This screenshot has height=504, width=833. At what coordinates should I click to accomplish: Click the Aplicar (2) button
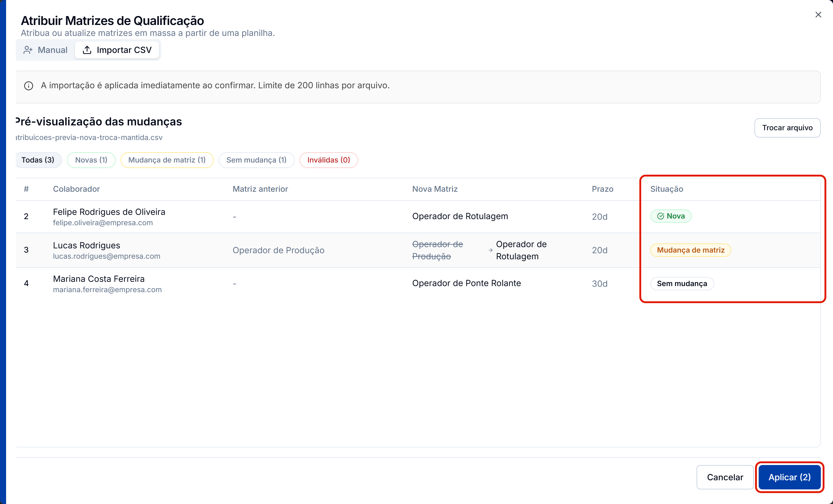pyautogui.click(x=789, y=477)
